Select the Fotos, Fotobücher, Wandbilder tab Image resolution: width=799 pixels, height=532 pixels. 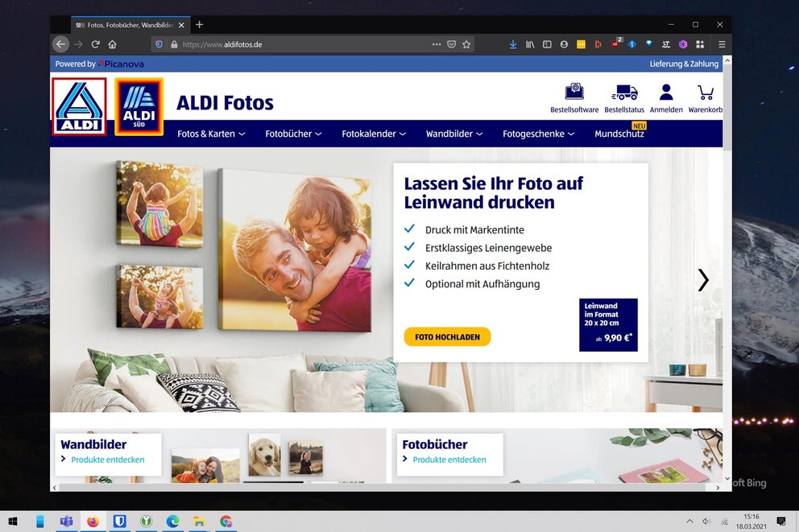pyautogui.click(x=130, y=25)
